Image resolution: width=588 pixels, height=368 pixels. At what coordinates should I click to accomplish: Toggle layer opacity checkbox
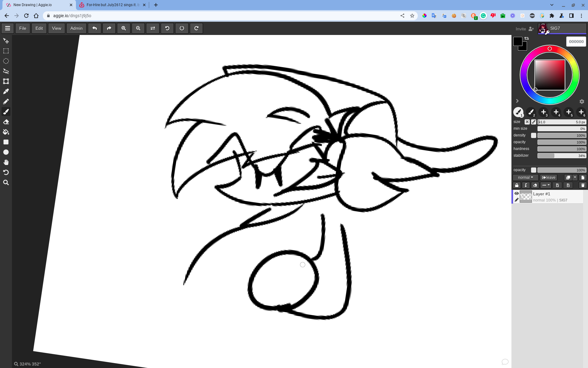point(533,170)
